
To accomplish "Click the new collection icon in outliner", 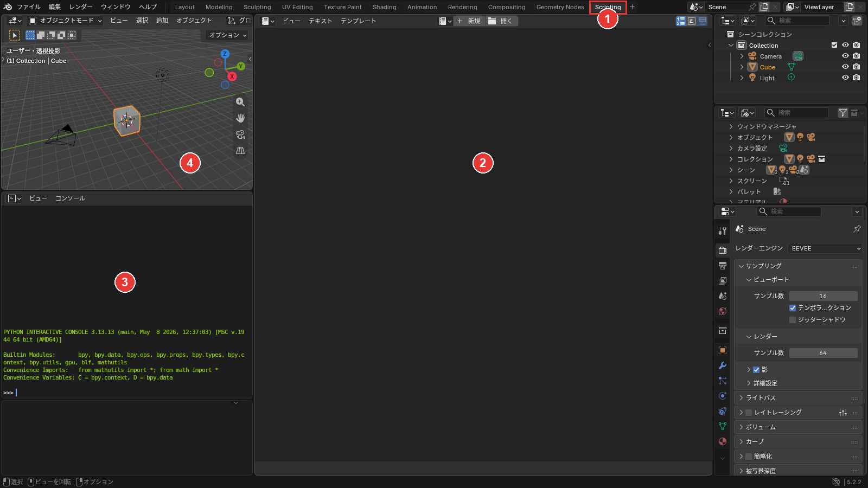I will point(857,21).
